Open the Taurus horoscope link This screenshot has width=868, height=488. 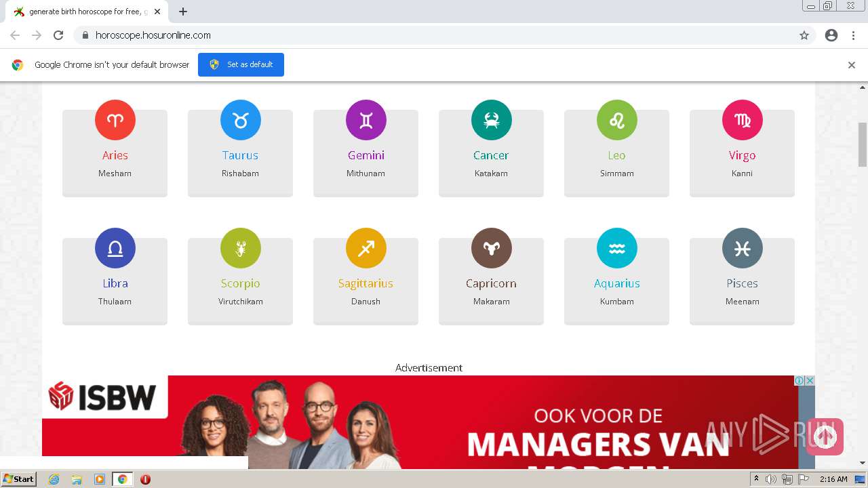241,155
